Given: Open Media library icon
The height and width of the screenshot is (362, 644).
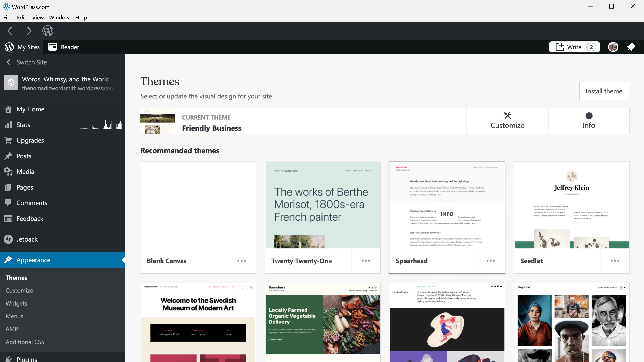Looking at the screenshot, I should pyautogui.click(x=8, y=171).
